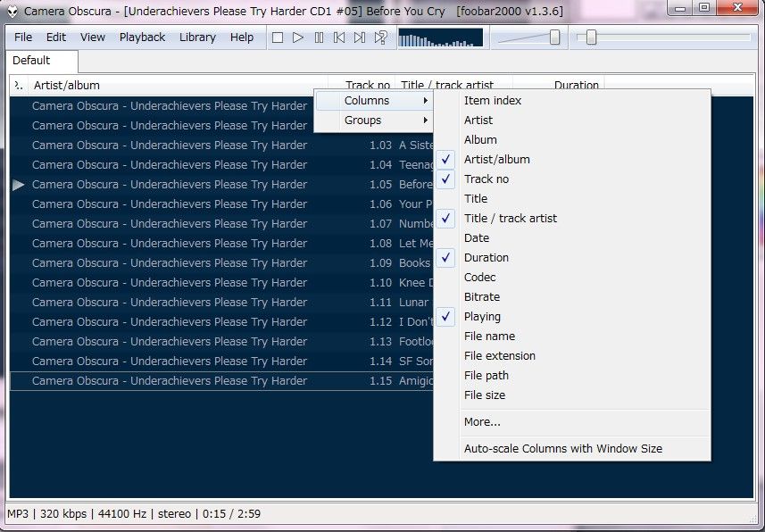Enable the Date column
The width and height of the screenshot is (765, 532).
(572, 237)
